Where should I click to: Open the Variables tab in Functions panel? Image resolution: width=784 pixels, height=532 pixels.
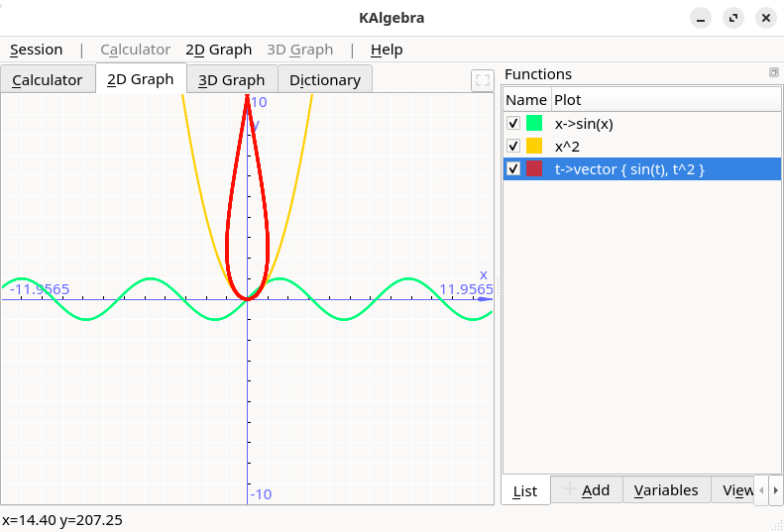point(666,490)
